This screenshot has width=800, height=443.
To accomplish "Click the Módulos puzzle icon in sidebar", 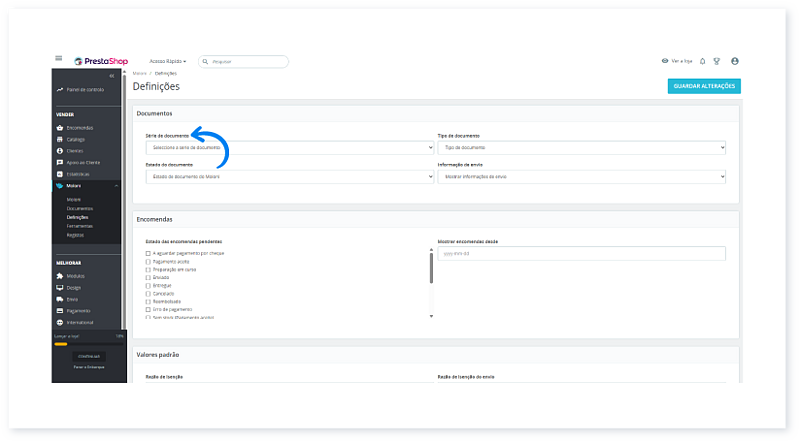I will click(60, 276).
